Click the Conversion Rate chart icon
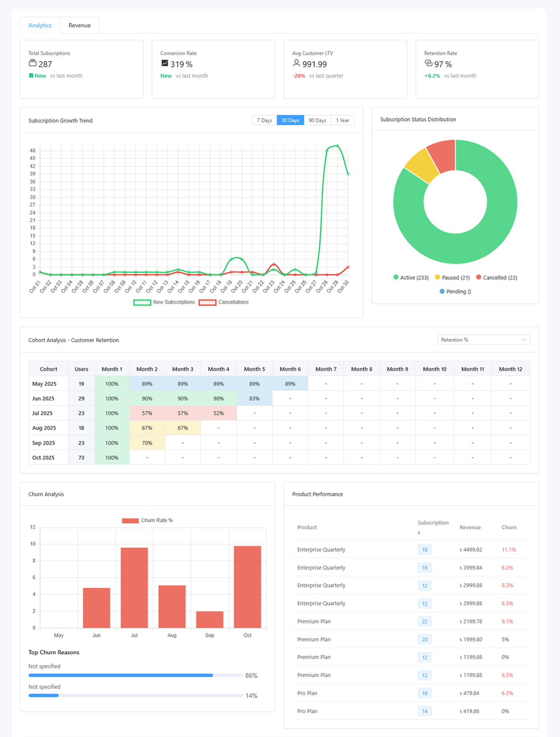 (165, 63)
